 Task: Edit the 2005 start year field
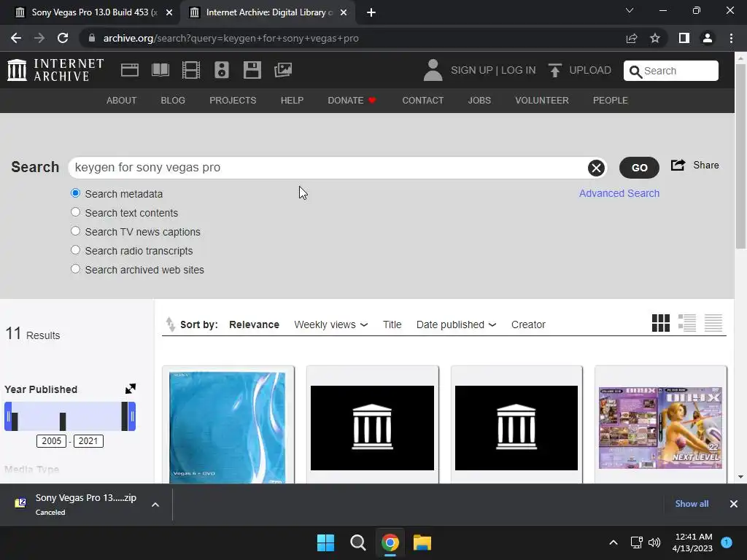[x=52, y=441]
